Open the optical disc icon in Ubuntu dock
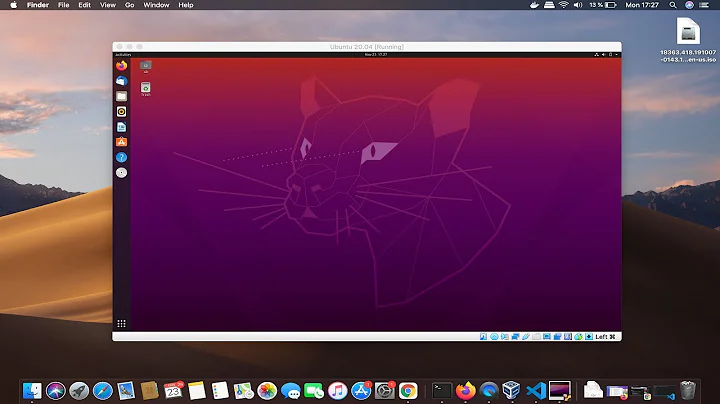The width and height of the screenshot is (720, 404). click(x=121, y=173)
